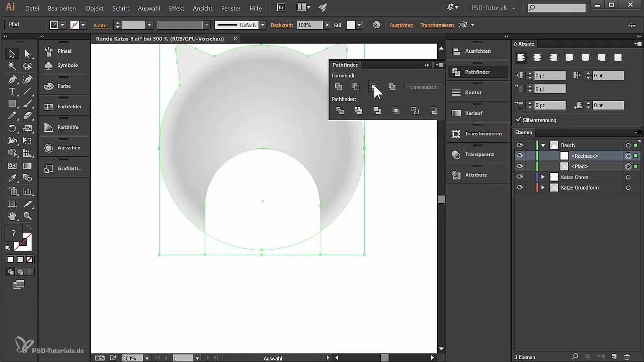Hide the Katze Grundform layer
This screenshot has height=362, width=644.
[520, 188]
